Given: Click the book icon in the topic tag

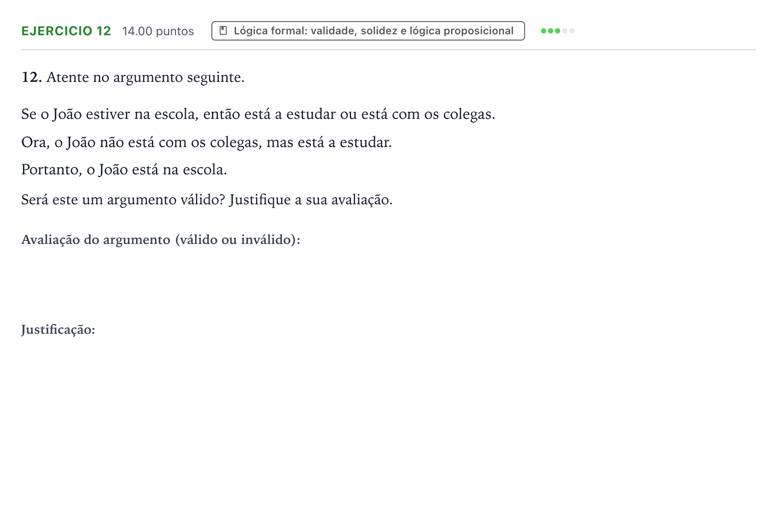Looking at the screenshot, I should (x=223, y=31).
